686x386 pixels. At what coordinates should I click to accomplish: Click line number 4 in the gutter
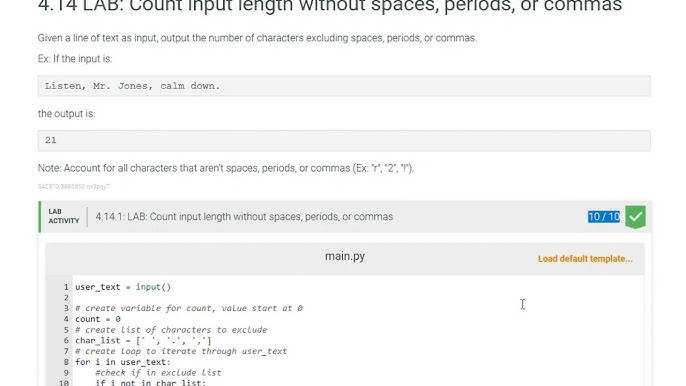tap(66, 319)
